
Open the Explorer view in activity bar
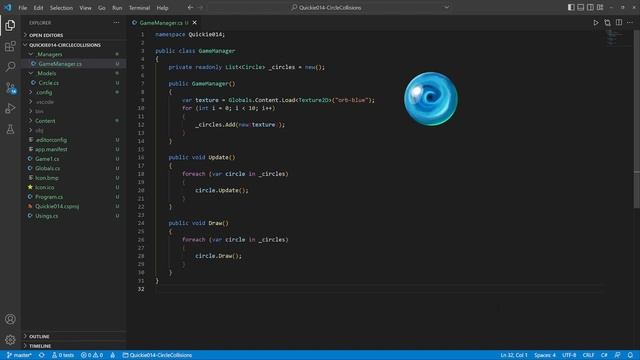pyautogui.click(x=10, y=25)
